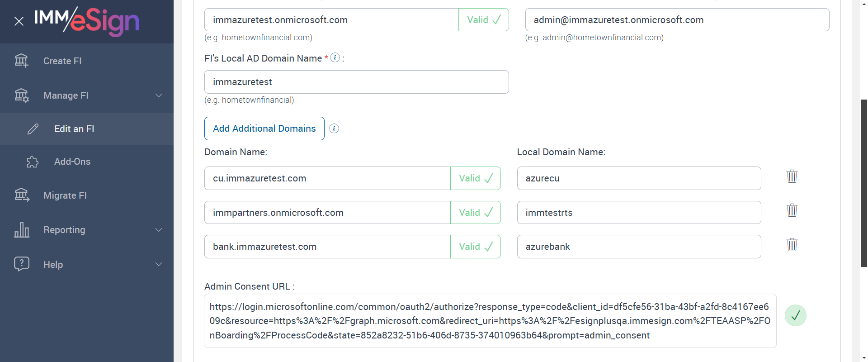The width and height of the screenshot is (868, 362).
Task: Click the azurebank Local Domain Name field
Action: 638,247
